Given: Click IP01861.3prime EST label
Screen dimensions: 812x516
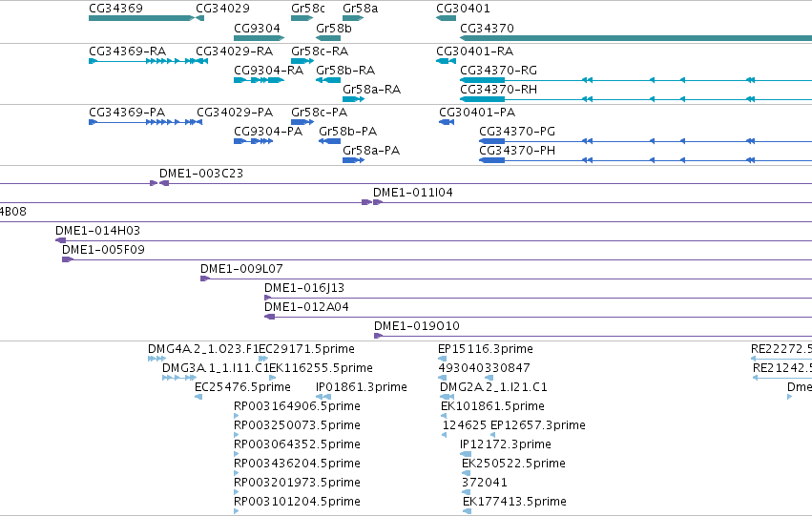Looking at the screenshot, I should point(362,387).
